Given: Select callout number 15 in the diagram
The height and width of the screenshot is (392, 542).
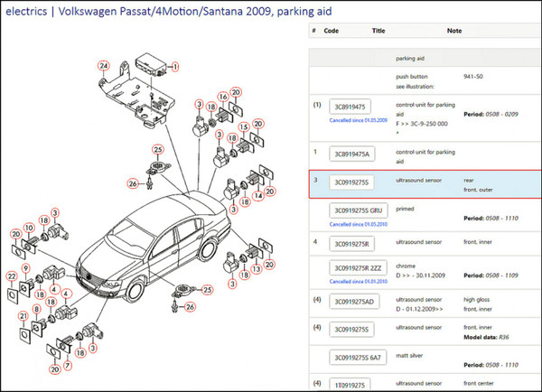Looking at the screenshot, I should [x=244, y=126].
